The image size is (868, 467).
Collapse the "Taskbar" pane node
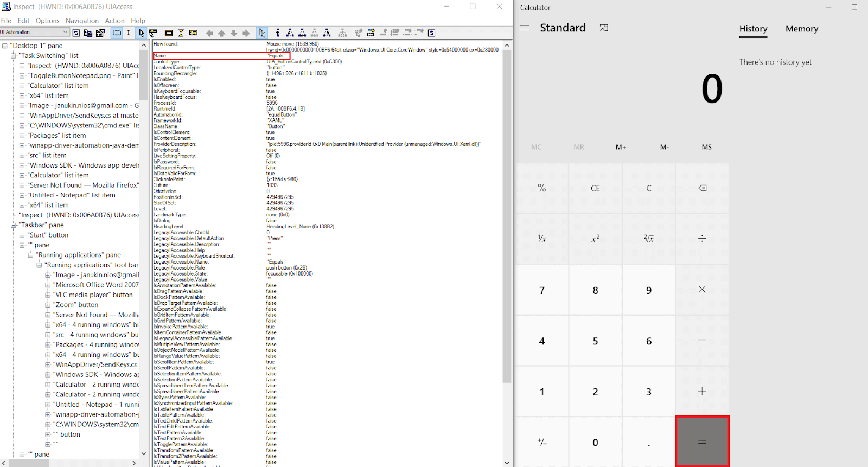[x=14, y=225]
